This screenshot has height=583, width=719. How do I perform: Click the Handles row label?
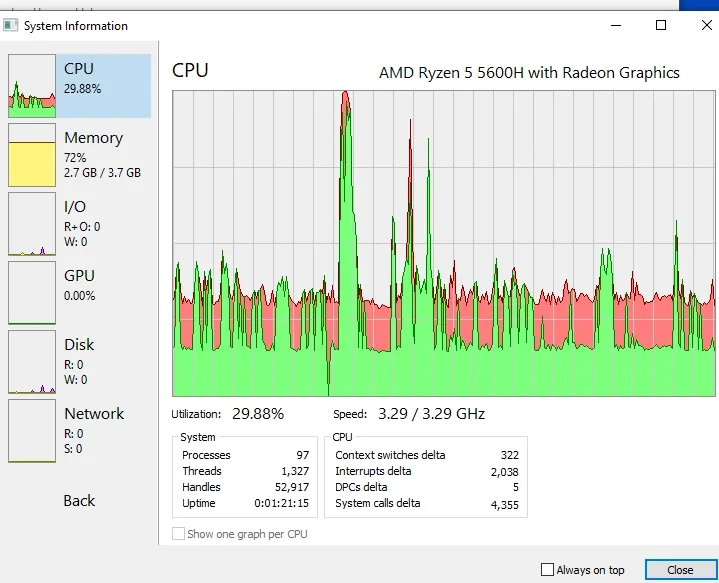(201, 487)
